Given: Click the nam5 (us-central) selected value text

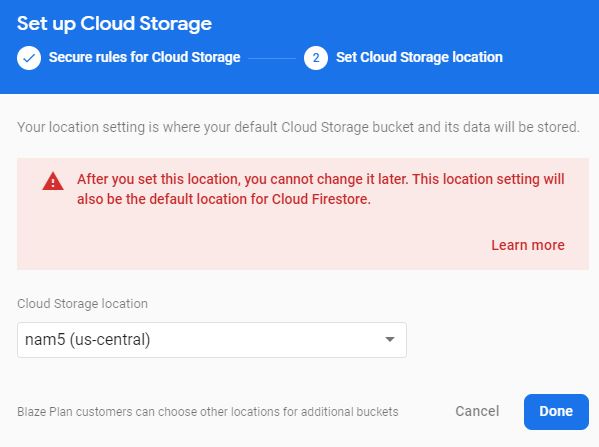Looking at the screenshot, I should click(x=87, y=340).
